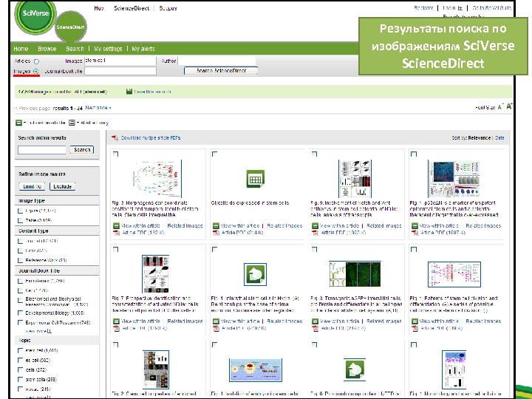Click the PDF icon under Fig. 1 Patterns of division

point(415,328)
